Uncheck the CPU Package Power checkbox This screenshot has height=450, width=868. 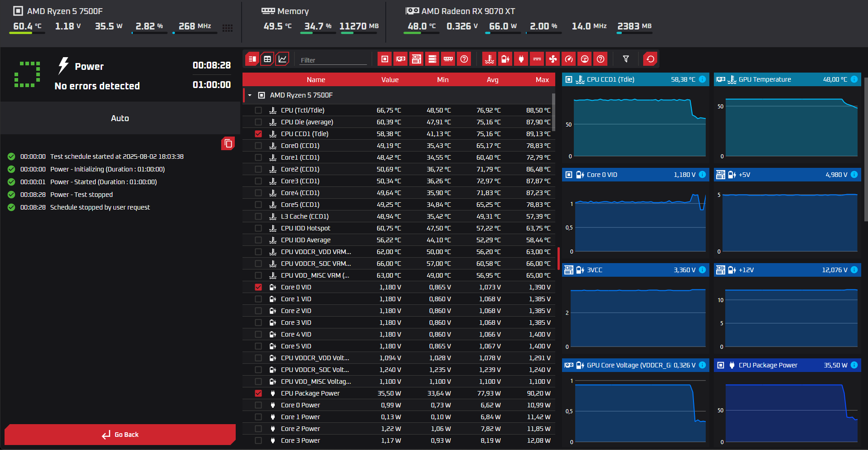point(258,393)
